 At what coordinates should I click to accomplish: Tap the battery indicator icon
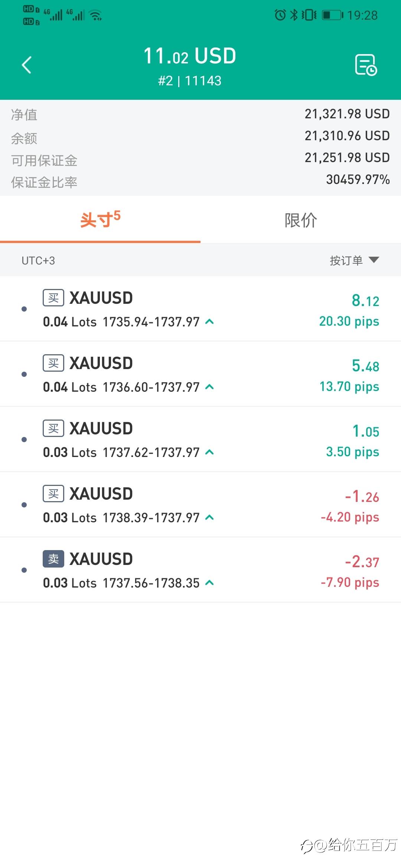[332, 15]
